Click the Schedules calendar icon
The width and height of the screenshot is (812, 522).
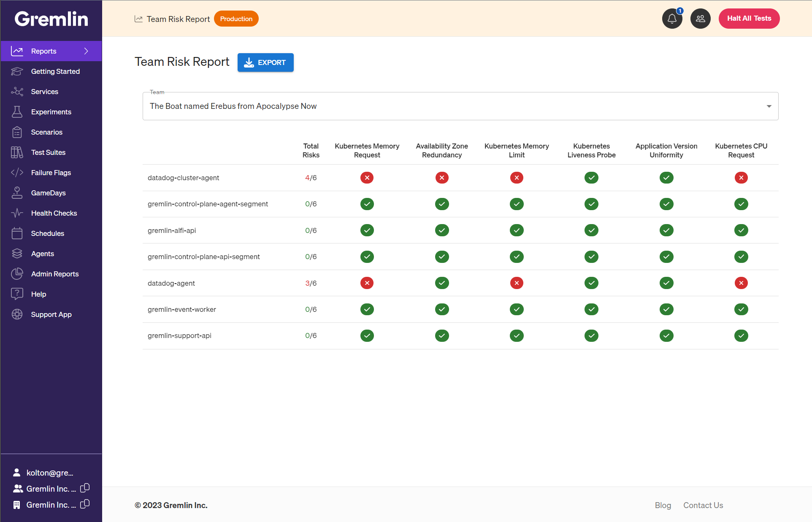17,233
